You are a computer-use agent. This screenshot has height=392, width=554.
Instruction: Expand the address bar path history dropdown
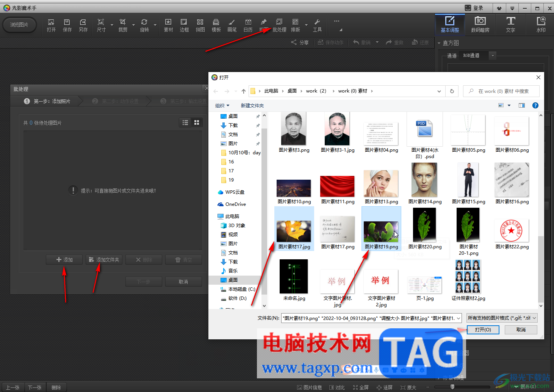point(439,91)
